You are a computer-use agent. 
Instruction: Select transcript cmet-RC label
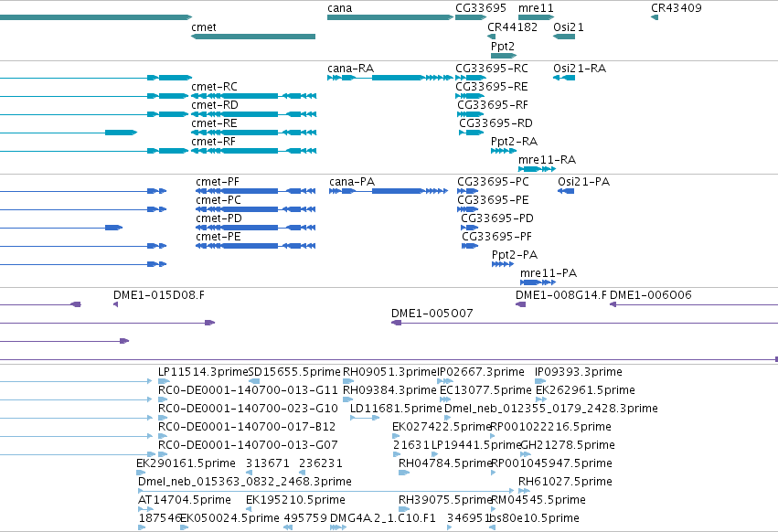[x=214, y=86]
